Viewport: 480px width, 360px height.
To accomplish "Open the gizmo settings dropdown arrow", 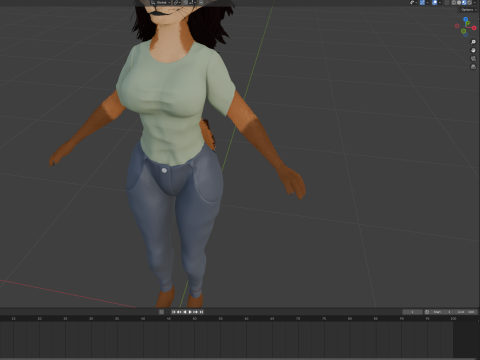I will (x=428, y=2).
